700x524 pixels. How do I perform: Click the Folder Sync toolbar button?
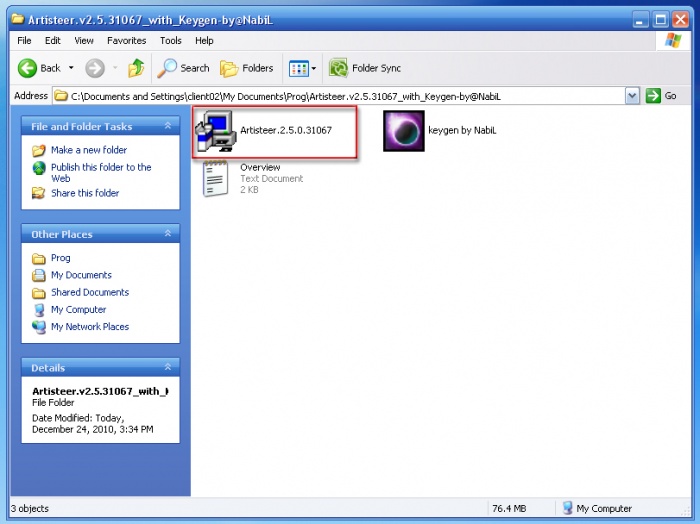pos(365,68)
